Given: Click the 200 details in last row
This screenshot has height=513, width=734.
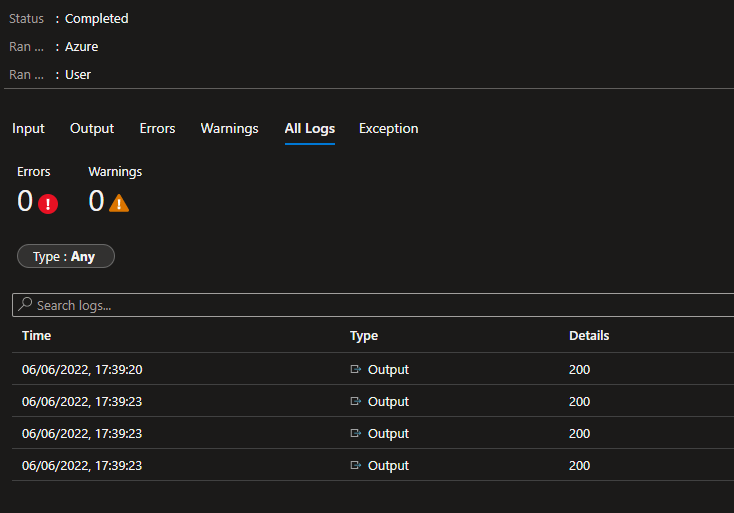Looking at the screenshot, I should click(x=579, y=466).
